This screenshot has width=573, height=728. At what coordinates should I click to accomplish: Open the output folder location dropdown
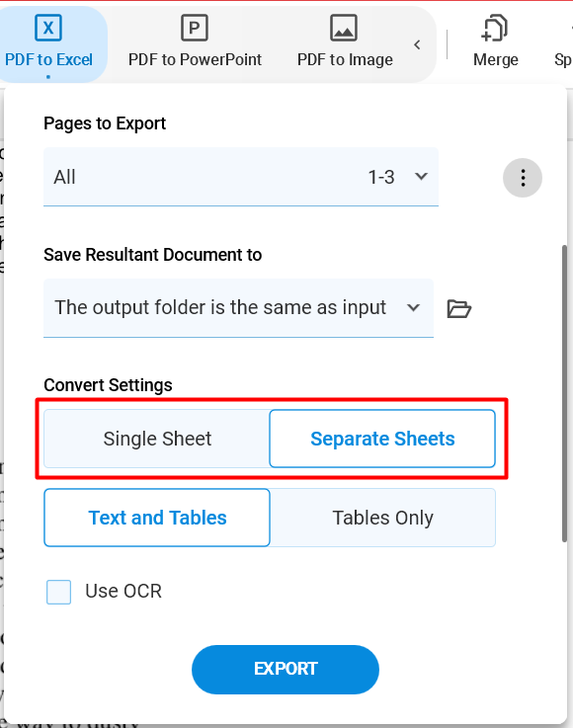pyautogui.click(x=238, y=308)
